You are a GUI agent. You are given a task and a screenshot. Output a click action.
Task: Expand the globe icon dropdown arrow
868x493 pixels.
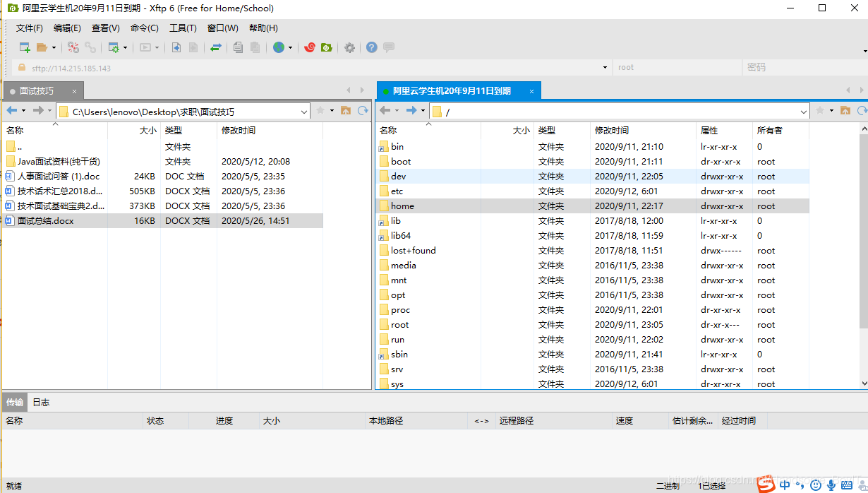290,48
